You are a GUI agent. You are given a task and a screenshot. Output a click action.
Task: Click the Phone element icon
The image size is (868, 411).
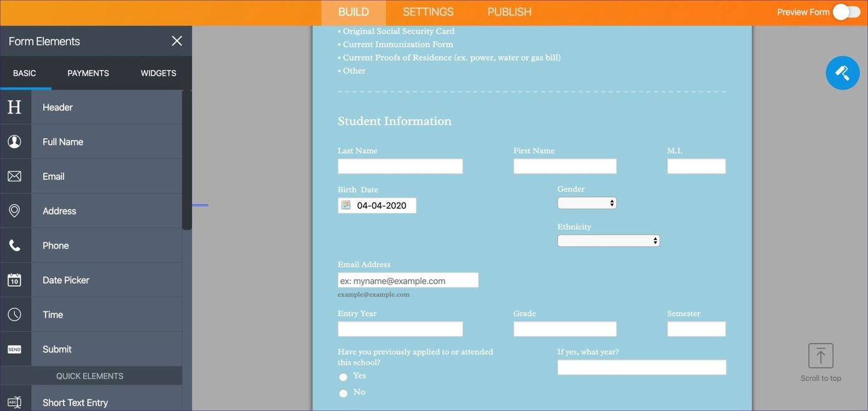14,244
